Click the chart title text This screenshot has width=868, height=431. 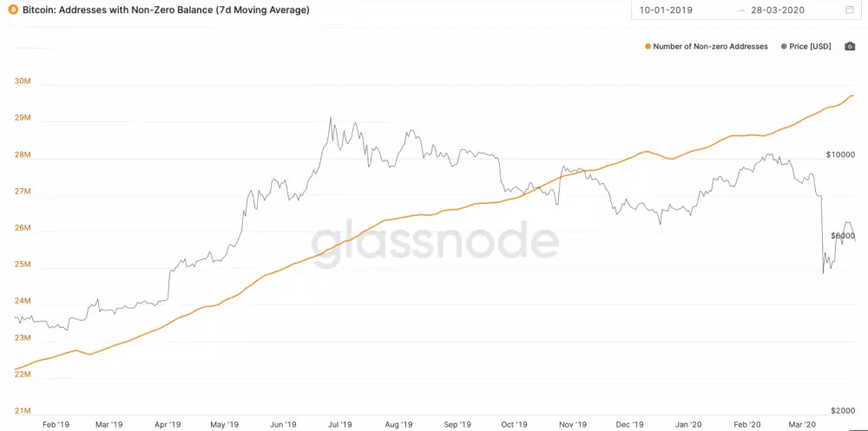tap(165, 10)
